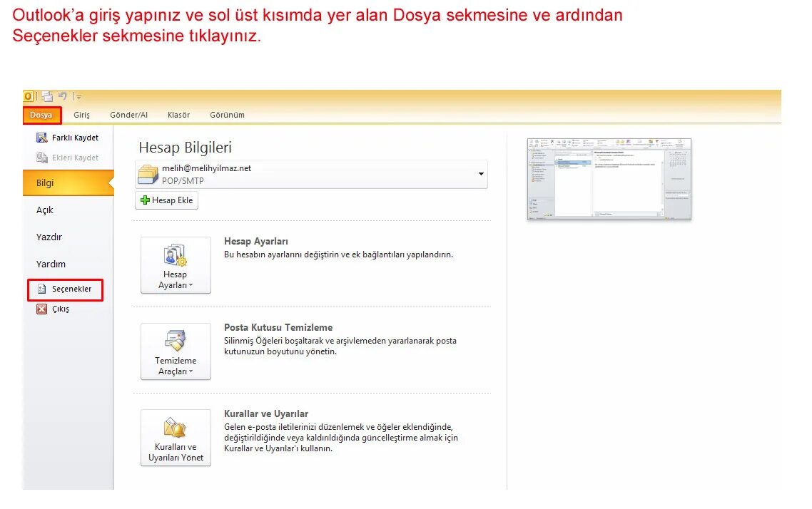Open the Görünüm ribbon tab
The width and height of the screenshot is (812, 509).
coord(227,115)
